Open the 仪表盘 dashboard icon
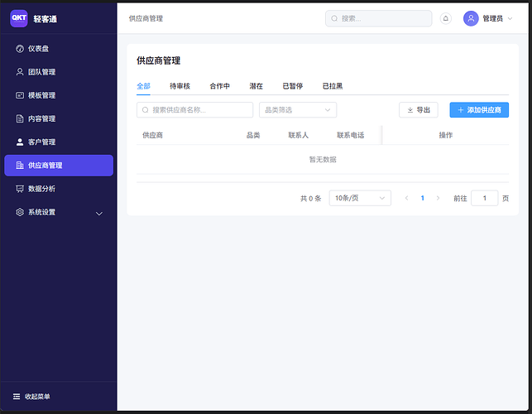The width and height of the screenshot is (532, 414). (20, 49)
